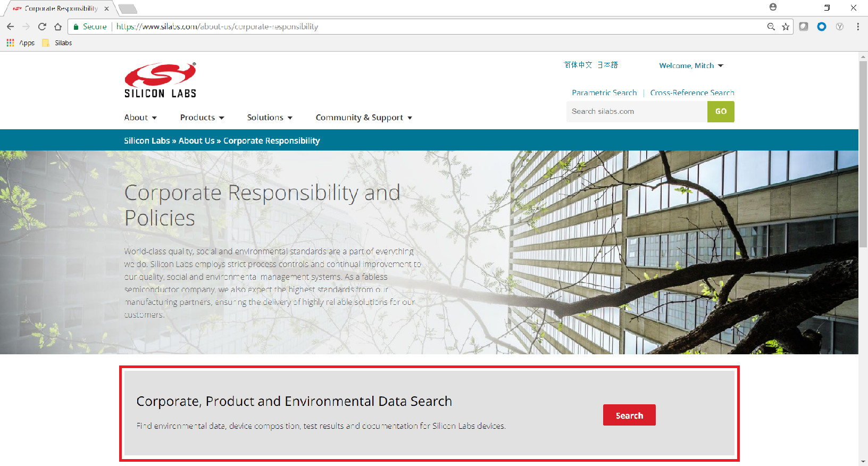Open the Silabs bookmark folder

point(57,43)
